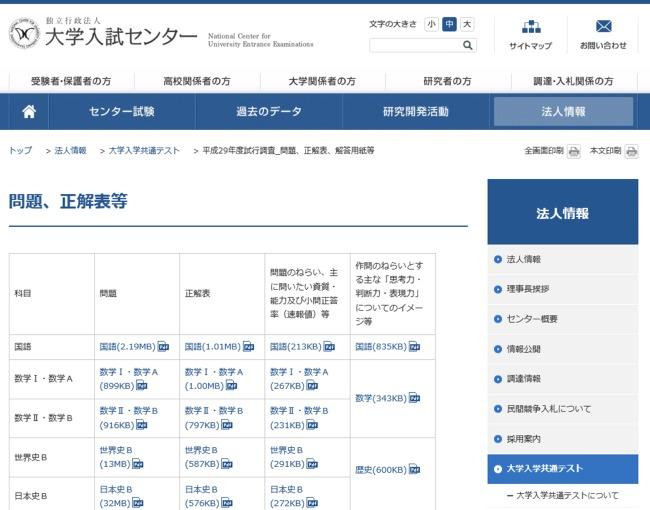Image resolution: width=650 pixels, height=510 pixels.
Task: Open PDF icon next to (1.00MB)
Action: 231,386
